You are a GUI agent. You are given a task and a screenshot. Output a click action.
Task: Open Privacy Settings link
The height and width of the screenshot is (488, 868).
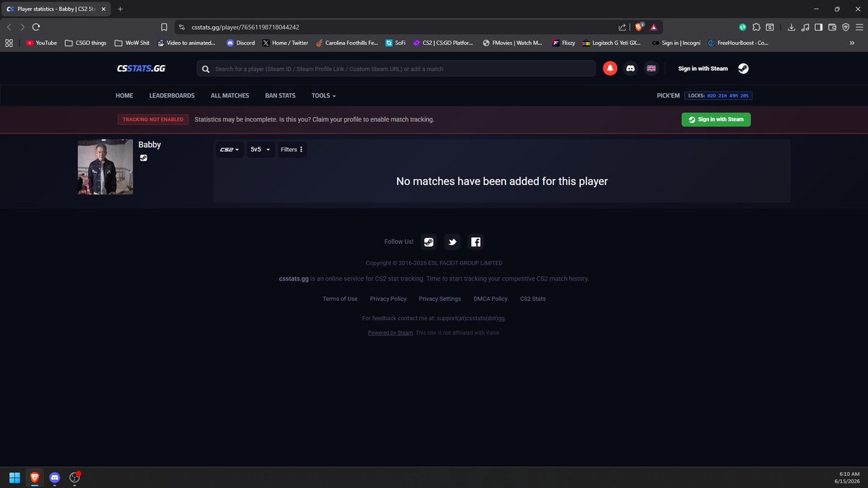(x=440, y=299)
